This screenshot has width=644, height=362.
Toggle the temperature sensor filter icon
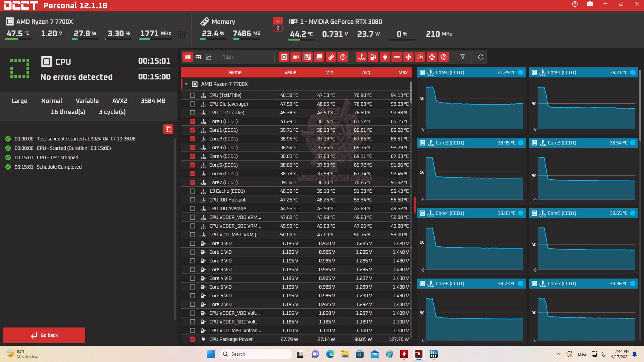tap(361, 57)
